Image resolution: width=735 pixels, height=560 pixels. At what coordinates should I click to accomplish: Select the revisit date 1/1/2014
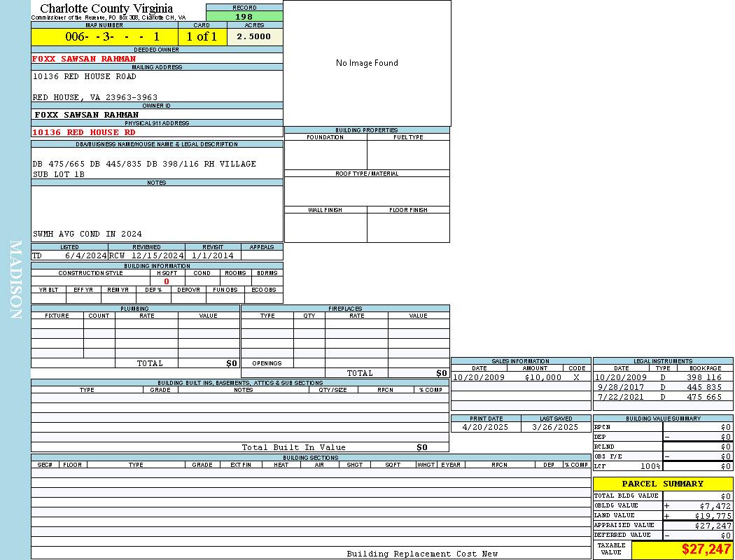pos(213,255)
